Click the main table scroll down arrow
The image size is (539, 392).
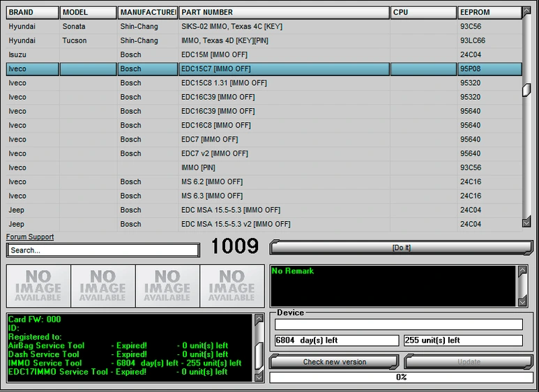click(526, 223)
